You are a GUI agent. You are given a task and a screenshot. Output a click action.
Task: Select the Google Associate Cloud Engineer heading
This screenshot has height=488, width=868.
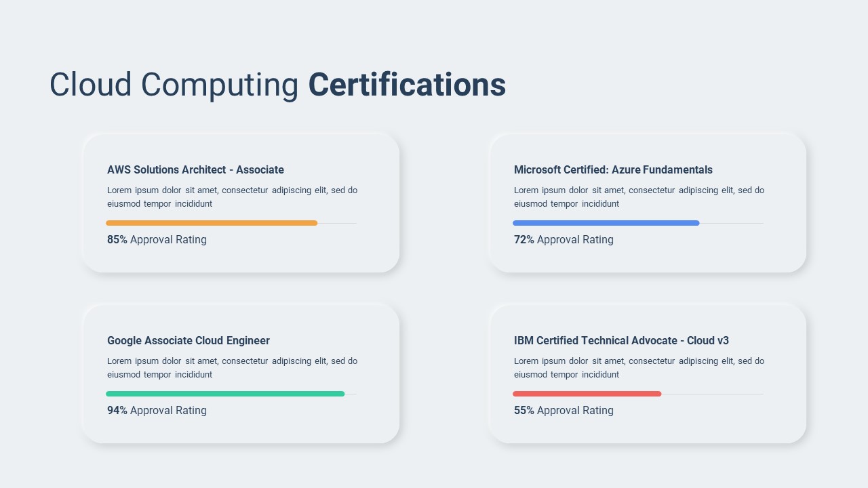[x=189, y=340]
